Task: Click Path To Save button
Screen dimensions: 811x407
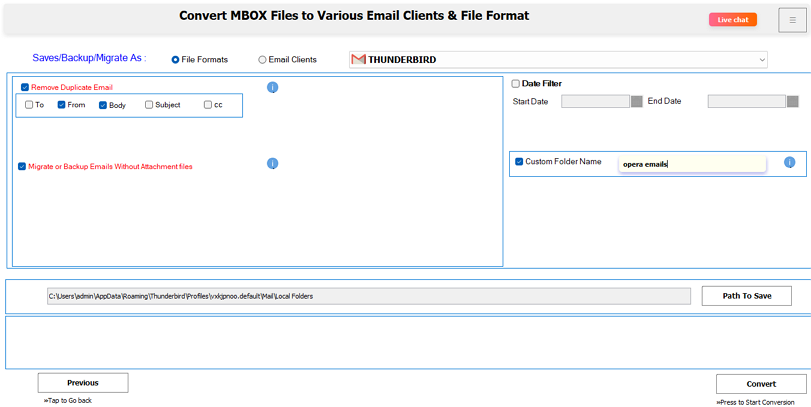Action: tap(746, 296)
